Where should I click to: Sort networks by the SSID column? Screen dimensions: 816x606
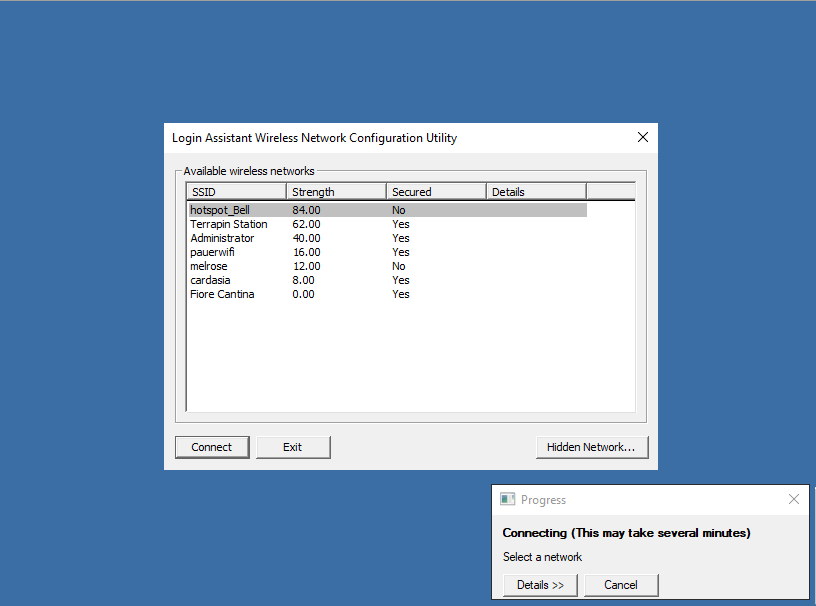[235, 191]
